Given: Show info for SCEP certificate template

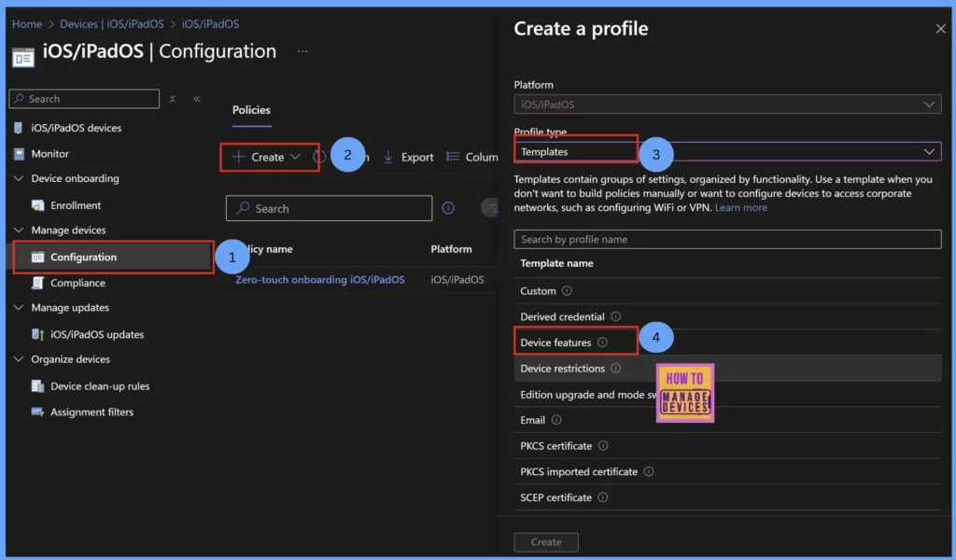Looking at the screenshot, I should click(x=602, y=497).
